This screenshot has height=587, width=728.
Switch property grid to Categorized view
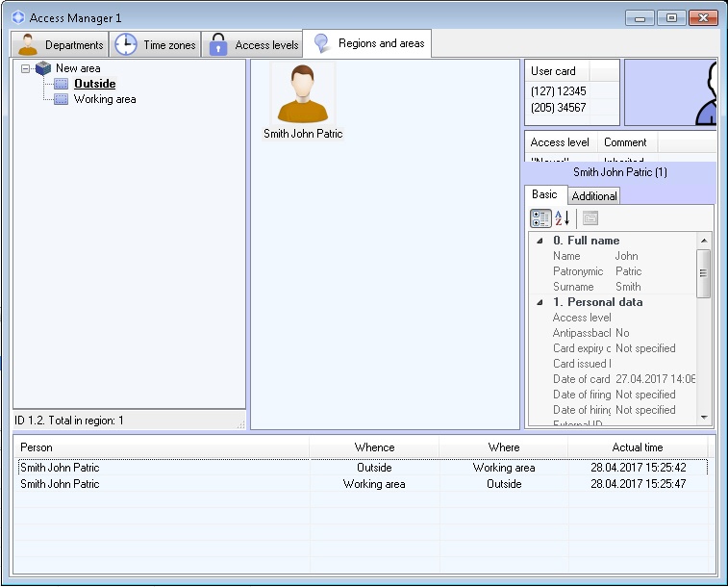point(540,218)
